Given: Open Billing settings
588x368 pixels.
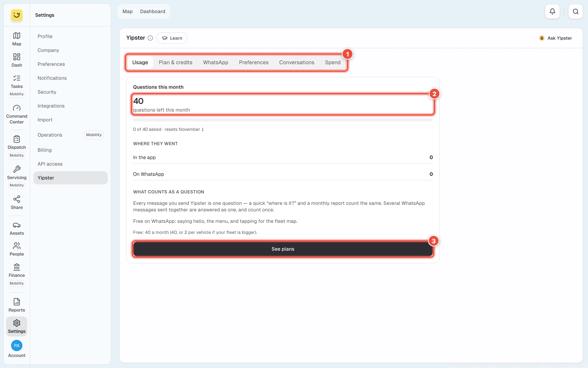Looking at the screenshot, I should [70, 150].
